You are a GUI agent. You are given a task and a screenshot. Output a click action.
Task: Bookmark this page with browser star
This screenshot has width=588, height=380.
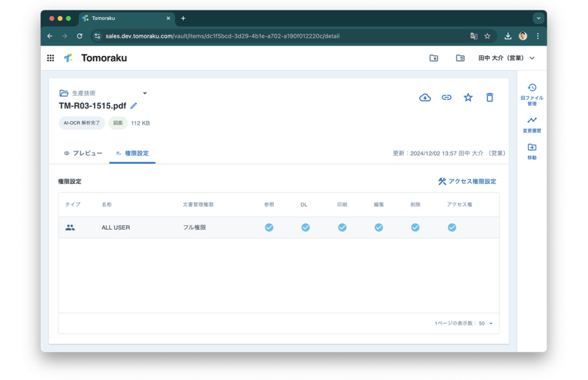487,36
